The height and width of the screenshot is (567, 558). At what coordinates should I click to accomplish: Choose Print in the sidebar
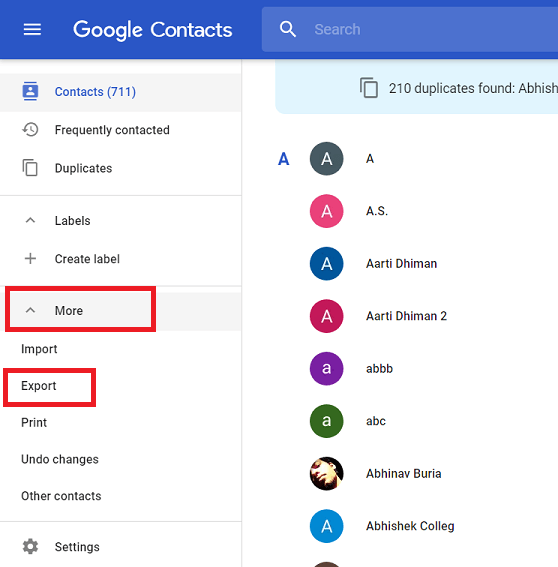point(34,422)
